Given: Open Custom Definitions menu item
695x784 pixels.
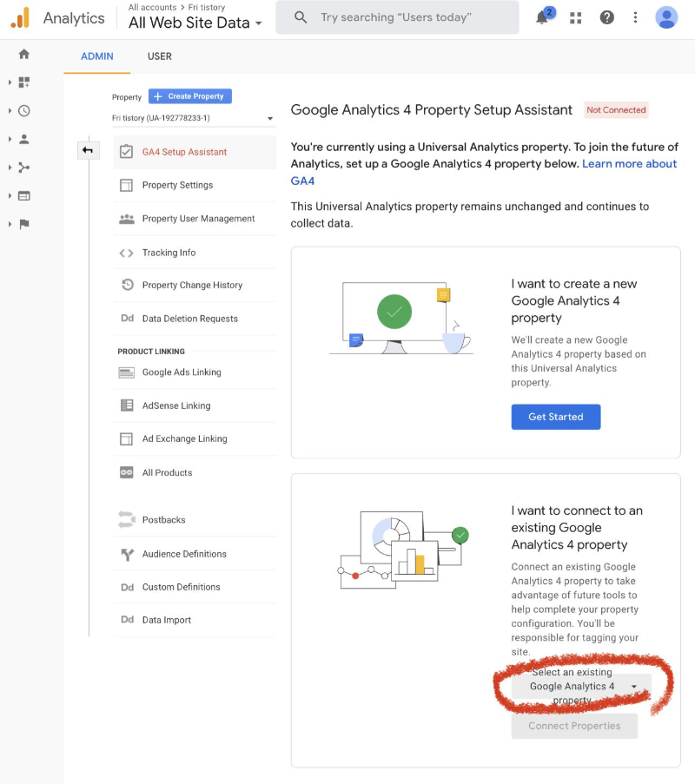Looking at the screenshot, I should point(195,587).
